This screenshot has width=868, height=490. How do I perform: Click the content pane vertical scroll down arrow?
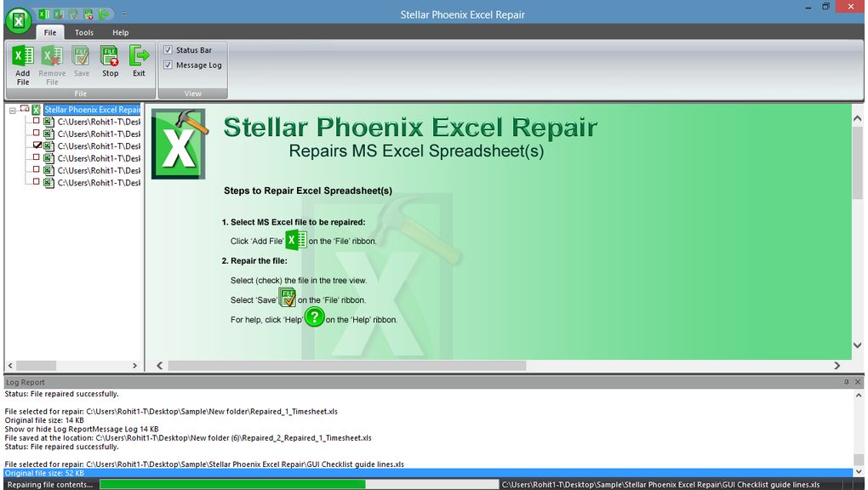[858, 345]
